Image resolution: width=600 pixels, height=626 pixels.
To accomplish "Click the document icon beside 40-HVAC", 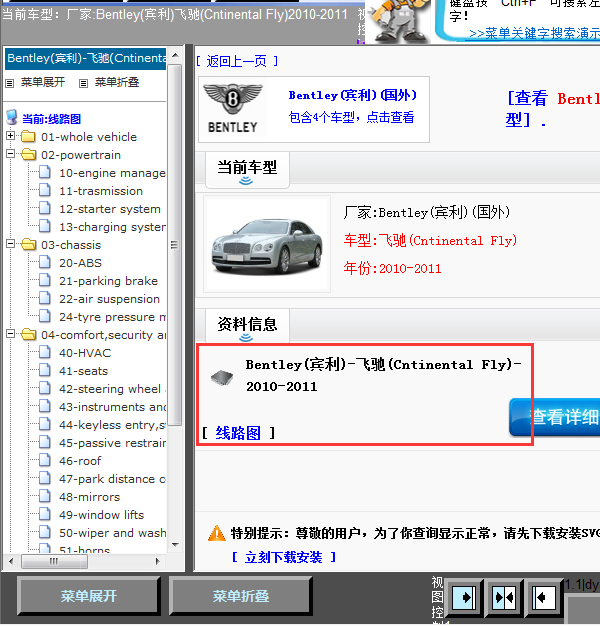I will (x=45, y=352).
